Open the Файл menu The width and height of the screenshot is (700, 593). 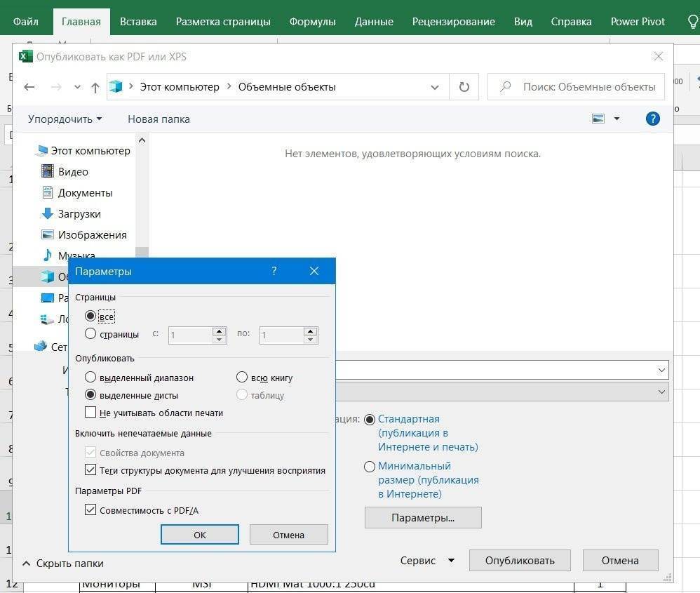pyautogui.click(x=25, y=21)
